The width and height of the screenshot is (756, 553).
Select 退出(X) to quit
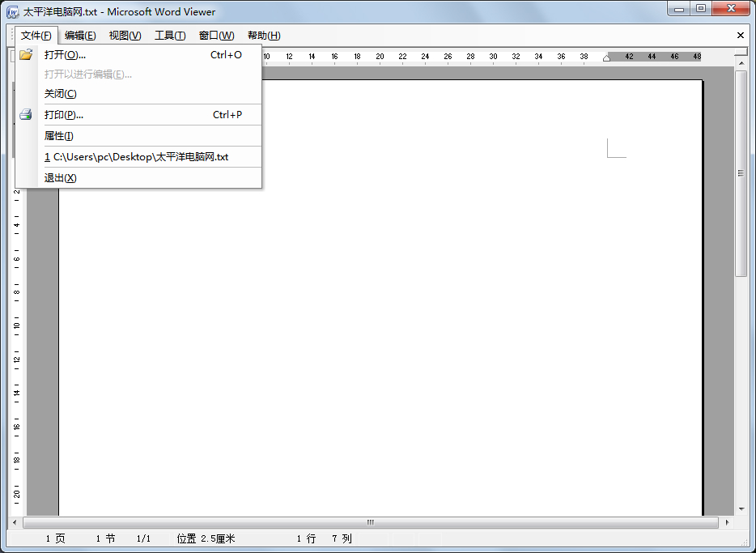point(139,178)
